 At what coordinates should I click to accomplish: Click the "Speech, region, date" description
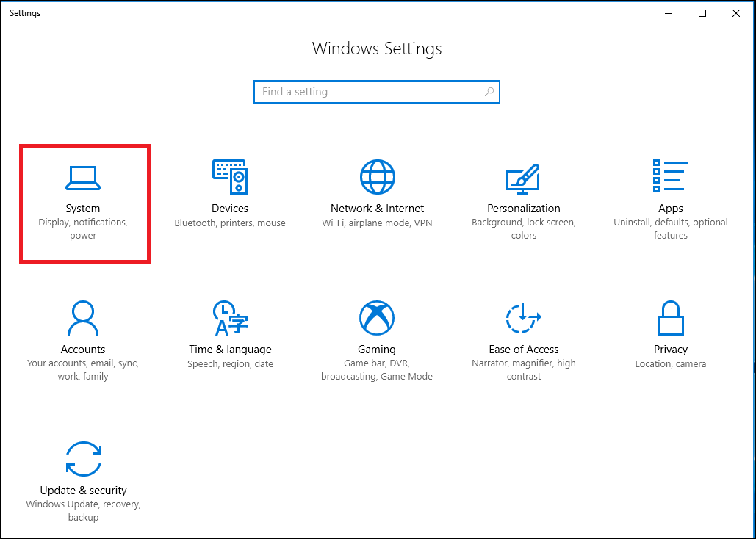(230, 364)
